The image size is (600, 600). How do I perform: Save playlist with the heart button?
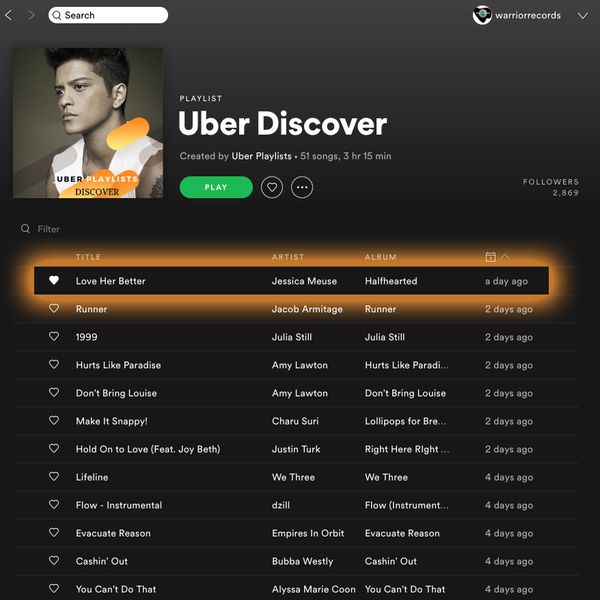pyautogui.click(x=271, y=187)
